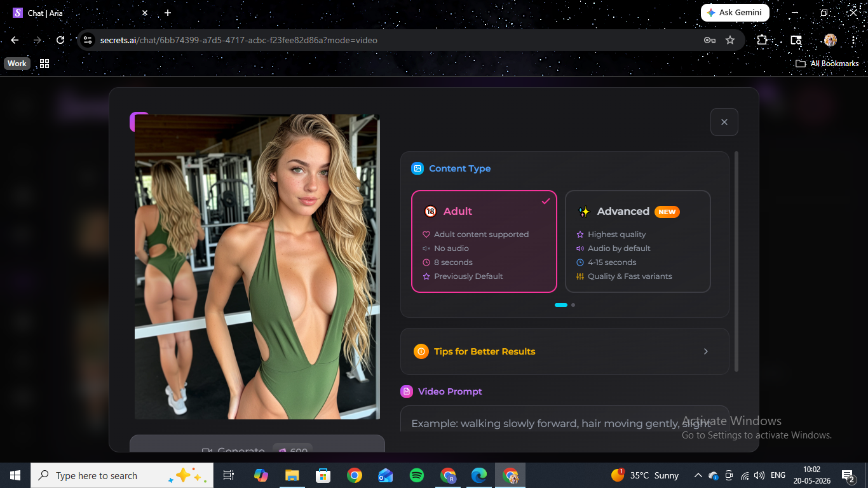
Task: Open Microsoft Store from taskbar
Action: coord(323,475)
